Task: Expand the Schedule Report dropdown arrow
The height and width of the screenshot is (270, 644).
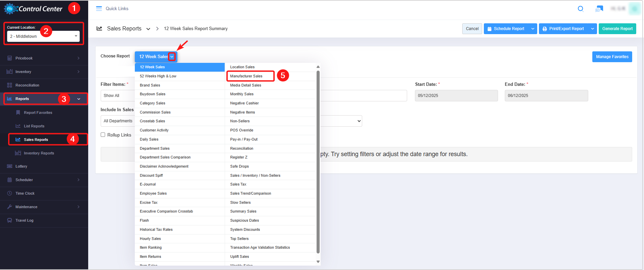Action: click(533, 29)
